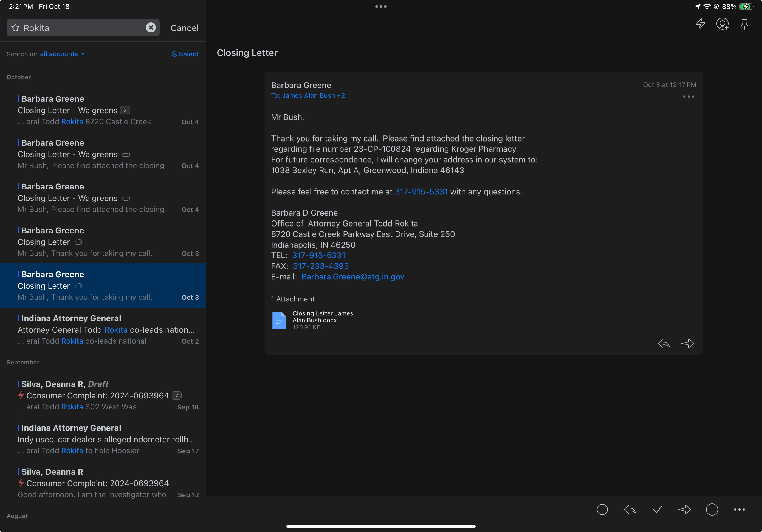762x532 pixels.
Task: Open the share with teammate person icon
Action: click(x=722, y=24)
